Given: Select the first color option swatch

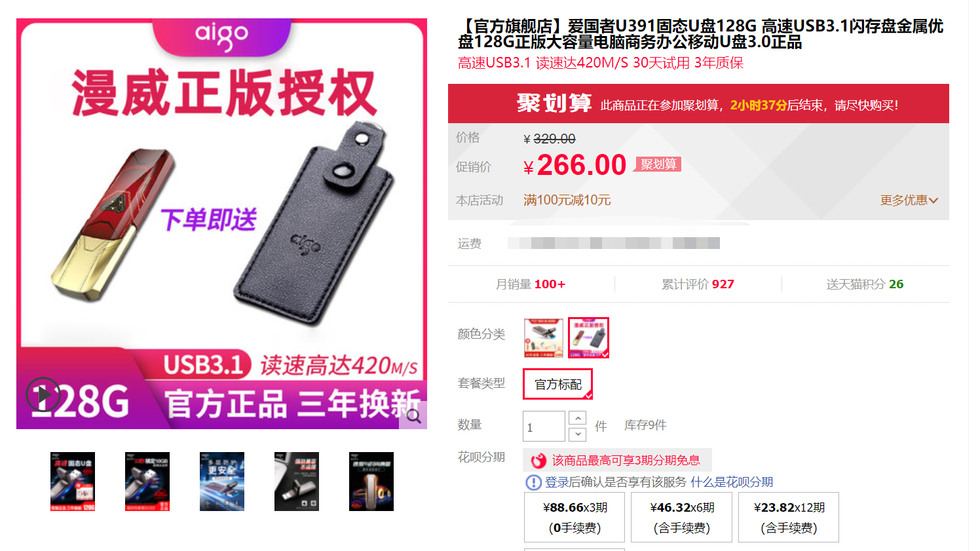Looking at the screenshot, I should [x=544, y=337].
